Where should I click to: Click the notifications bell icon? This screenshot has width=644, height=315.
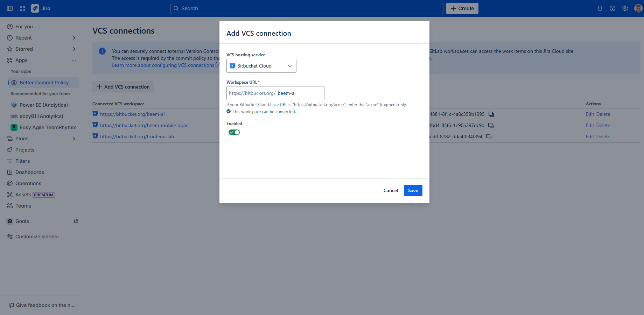coord(600,8)
